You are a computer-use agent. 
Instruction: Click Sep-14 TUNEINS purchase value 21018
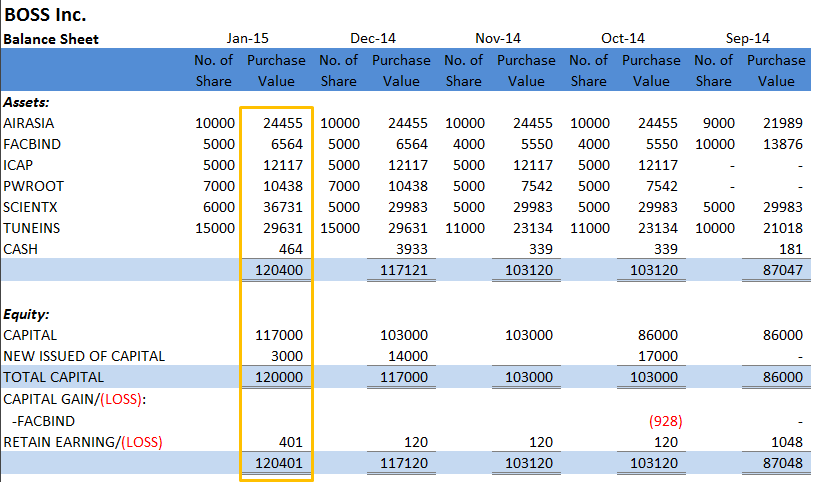coord(783,228)
